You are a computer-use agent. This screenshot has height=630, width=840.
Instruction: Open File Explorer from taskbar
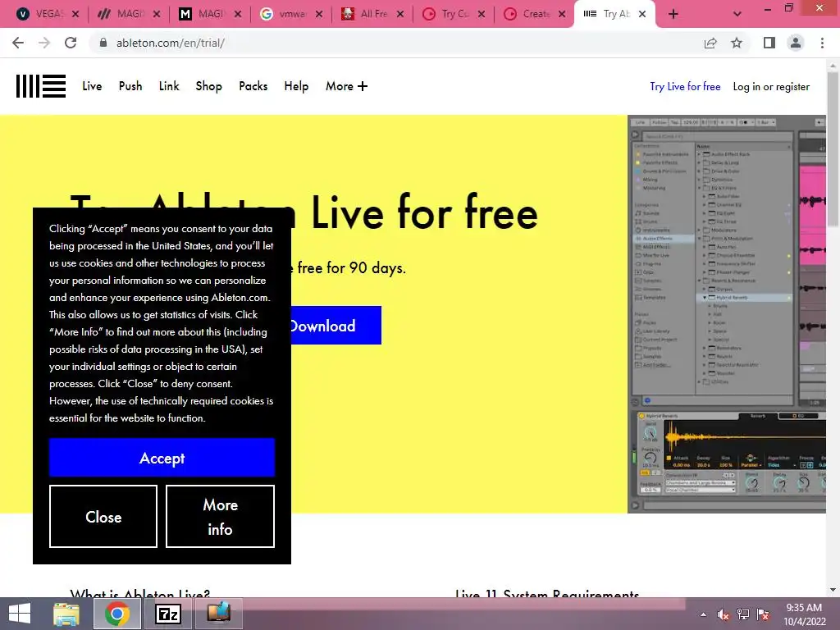(x=66, y=614)
